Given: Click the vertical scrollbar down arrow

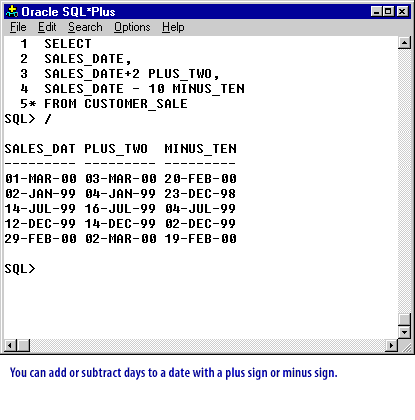Looking at the screenshot, I should (404, 332).
